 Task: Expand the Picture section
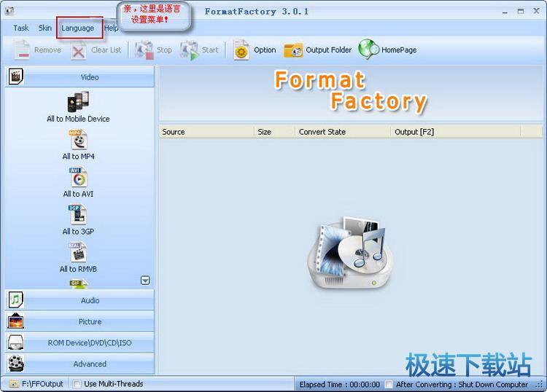(x=79, y=321)
